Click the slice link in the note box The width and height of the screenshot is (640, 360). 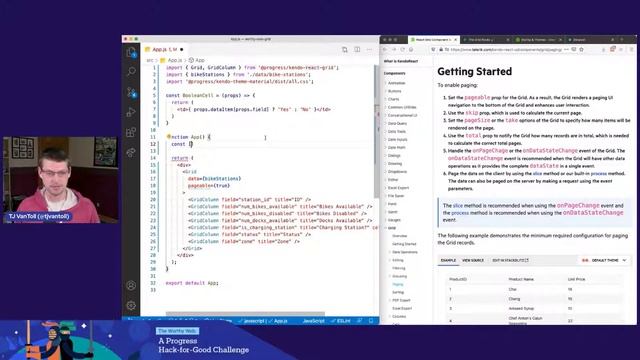(x=458, y=206)
